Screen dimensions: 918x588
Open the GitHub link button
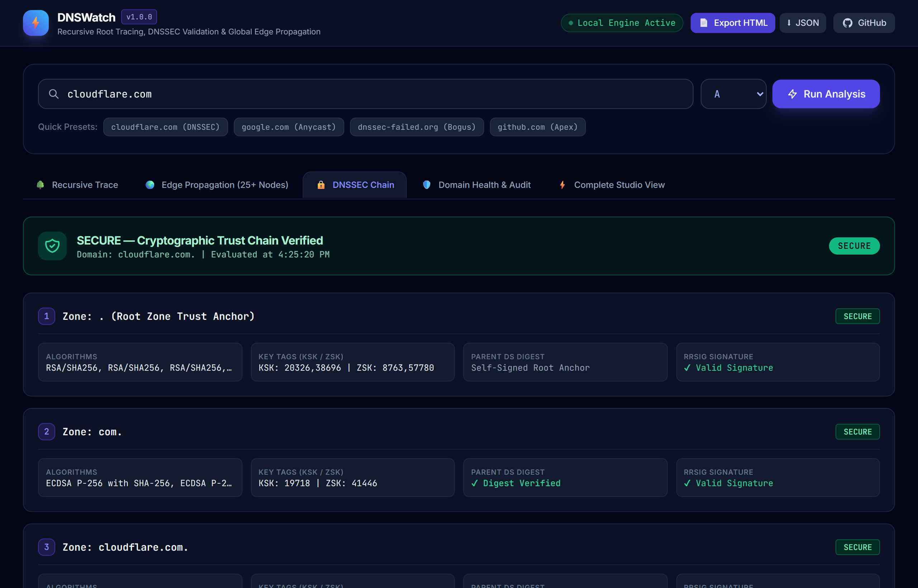(x=864, y=23)
